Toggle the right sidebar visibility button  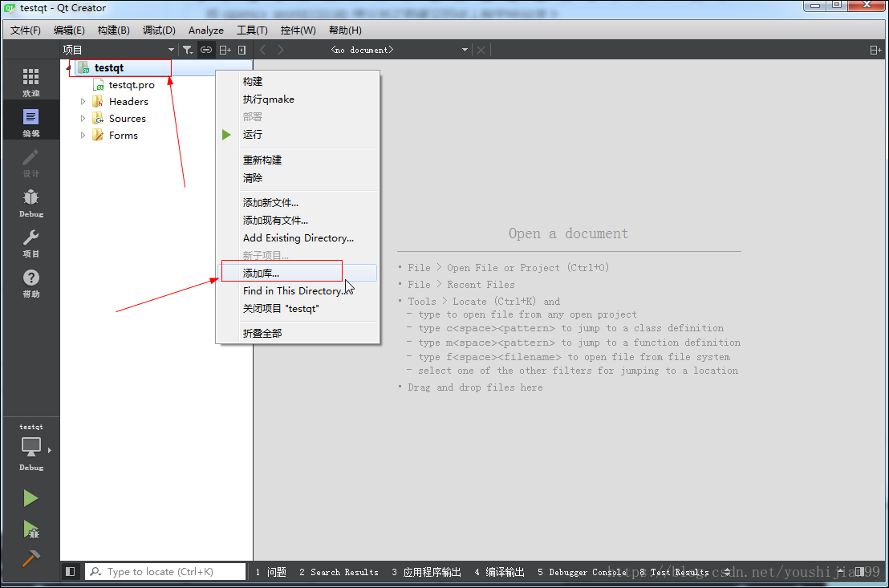point(860,572)
